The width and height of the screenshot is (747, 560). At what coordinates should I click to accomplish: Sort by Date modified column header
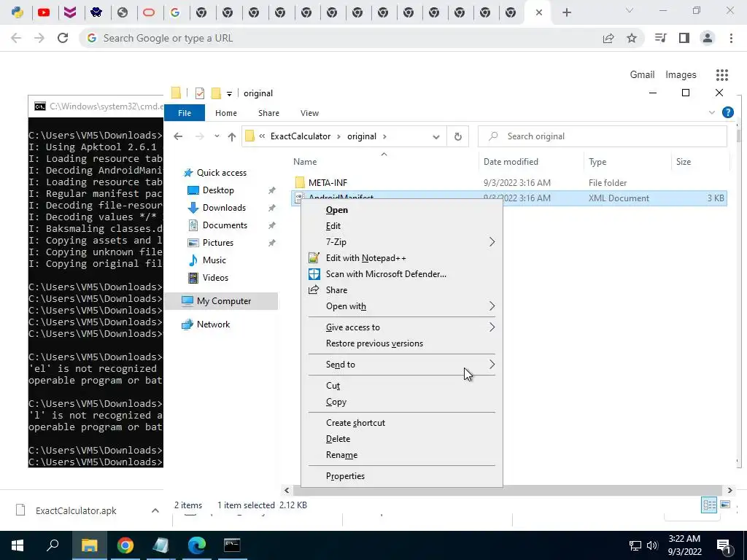[511, 161]
